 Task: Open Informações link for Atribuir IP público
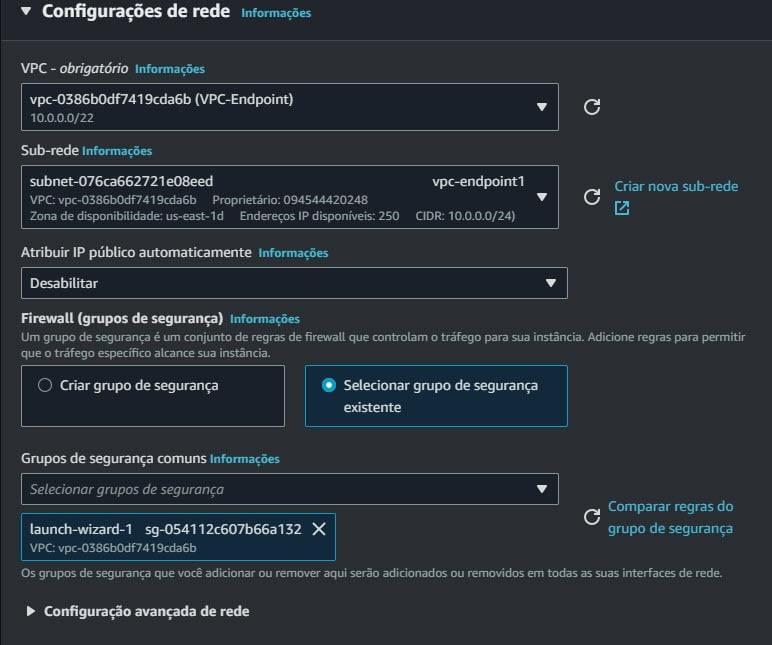click(293, 253)
